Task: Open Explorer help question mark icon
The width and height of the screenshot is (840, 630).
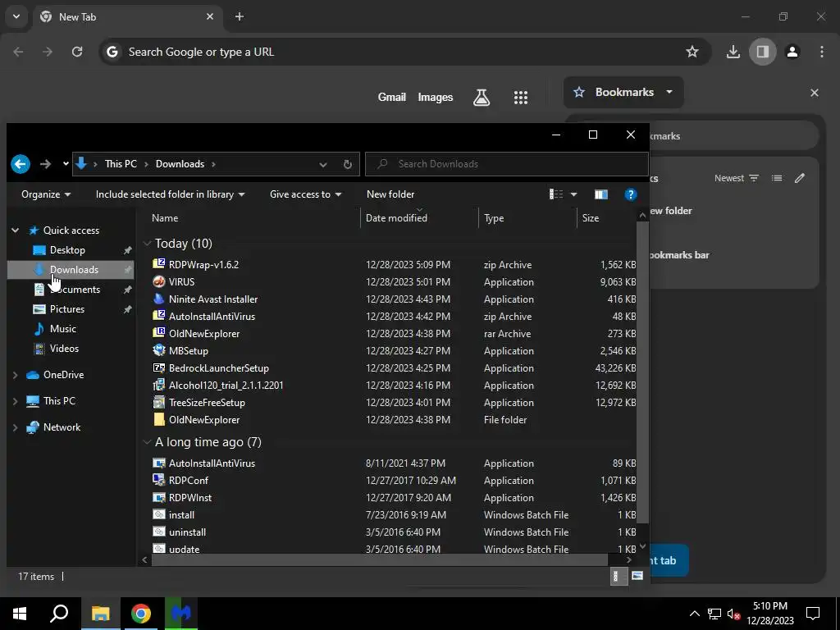Action: tap(631, 194)
